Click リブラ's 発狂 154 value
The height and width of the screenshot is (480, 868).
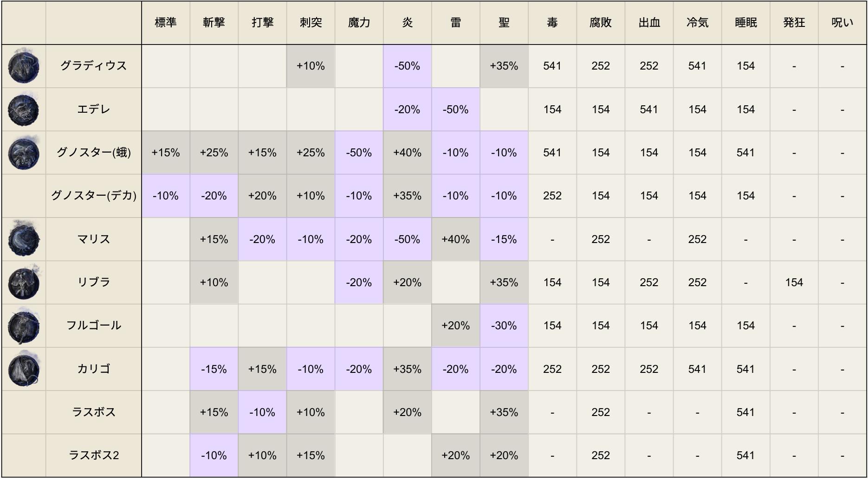pyautogui.click(x=794, y=282)
